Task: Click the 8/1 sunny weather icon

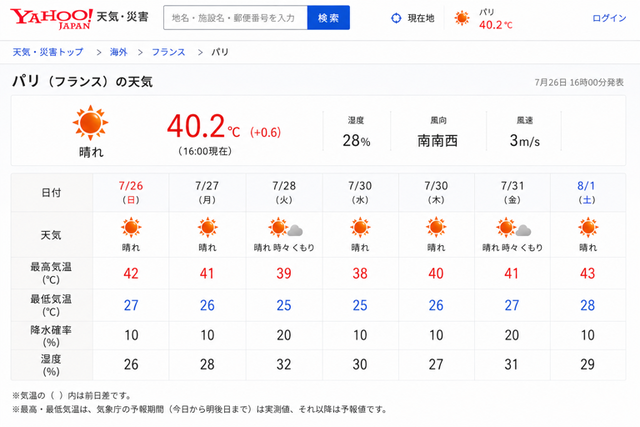Action: pyautogui.click(x=588, y=228)
